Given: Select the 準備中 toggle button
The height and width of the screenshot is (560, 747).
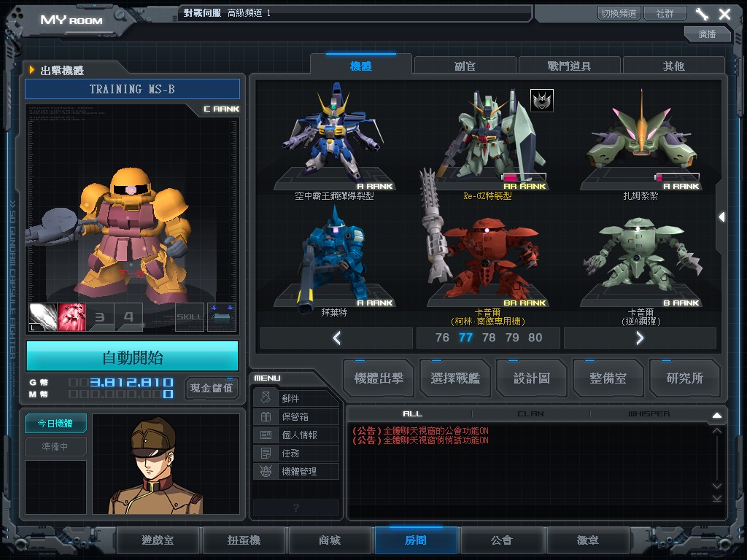Looking at the screenshot, I should (55, 446).
